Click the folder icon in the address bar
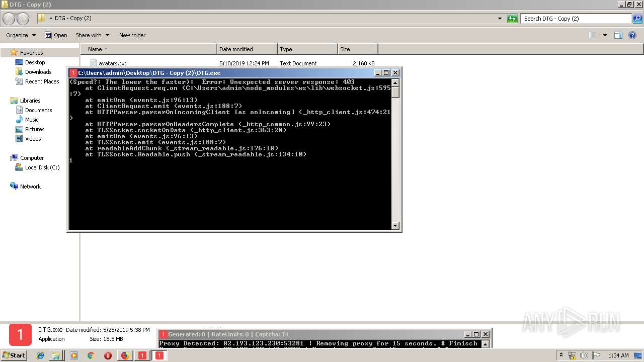 pos(42,19)
